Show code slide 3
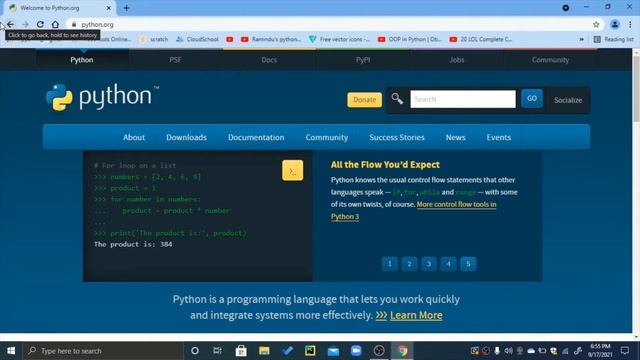Image resolution: width=640 pixels, height=360 pixels. click(429, 264)
